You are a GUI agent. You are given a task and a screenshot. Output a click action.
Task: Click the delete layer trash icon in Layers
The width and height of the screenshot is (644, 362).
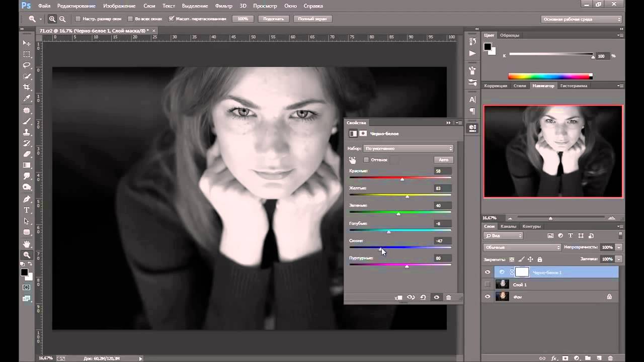[610, 358]
